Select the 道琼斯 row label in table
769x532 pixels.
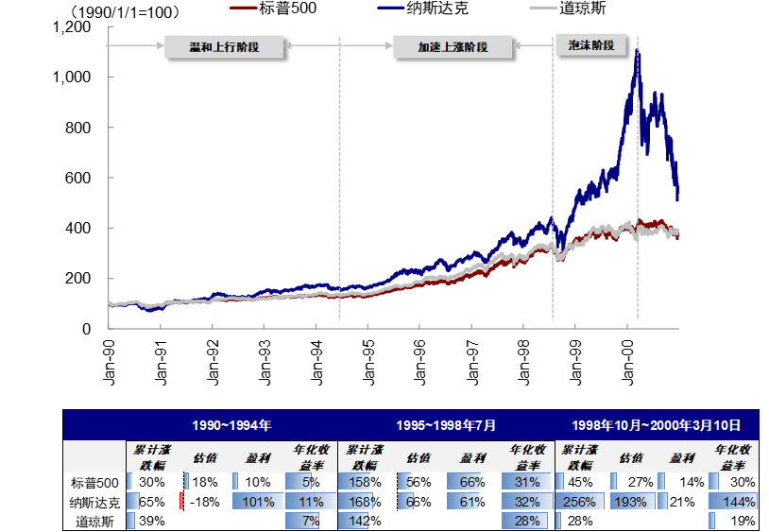coord(94,522)
